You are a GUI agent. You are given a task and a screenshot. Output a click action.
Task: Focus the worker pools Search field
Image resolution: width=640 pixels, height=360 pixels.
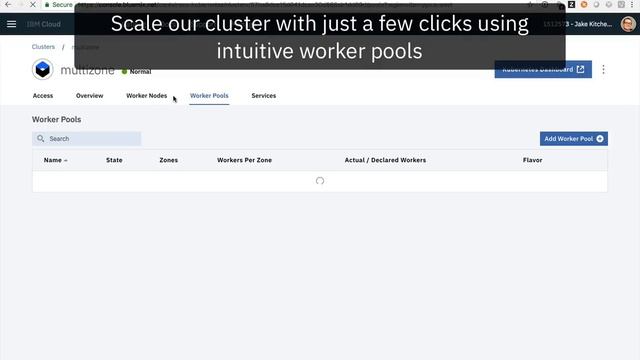87,139
